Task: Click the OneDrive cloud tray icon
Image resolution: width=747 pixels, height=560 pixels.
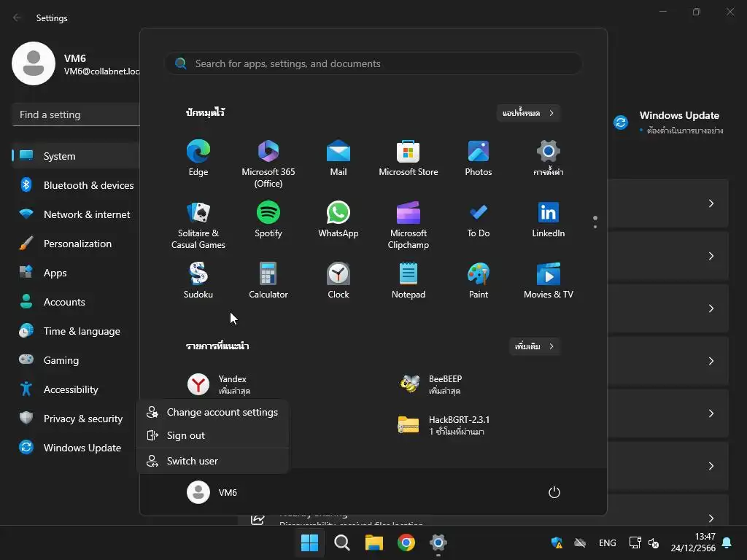Action: 580,542
